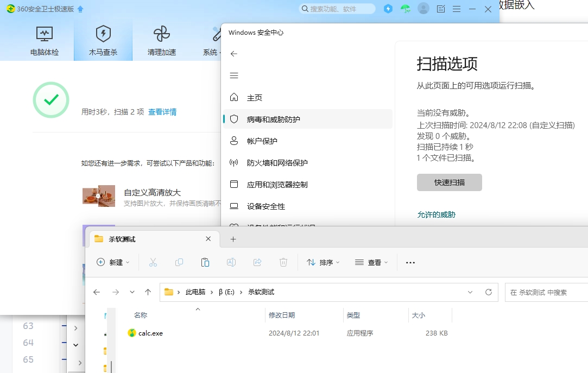The width and height of the screenshot is (588, 373).
Task: Go up one folder level in Explorer
Action: 148,292
